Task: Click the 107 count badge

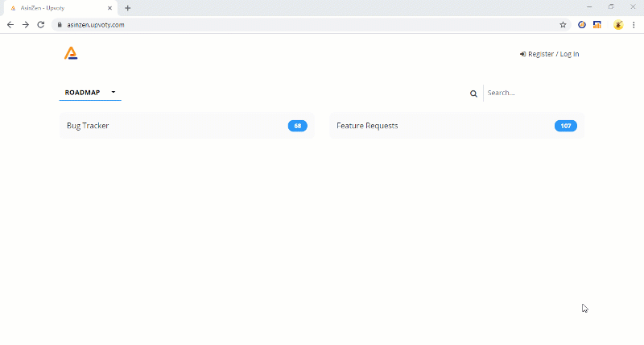Action: pyautogui.click(x=566, y=126)
